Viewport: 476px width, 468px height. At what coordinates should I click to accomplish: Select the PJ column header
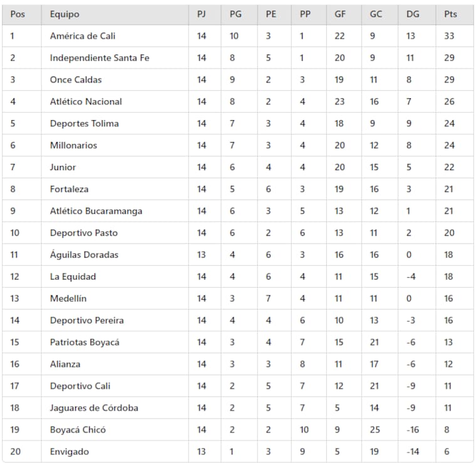(x=201, y=14)
